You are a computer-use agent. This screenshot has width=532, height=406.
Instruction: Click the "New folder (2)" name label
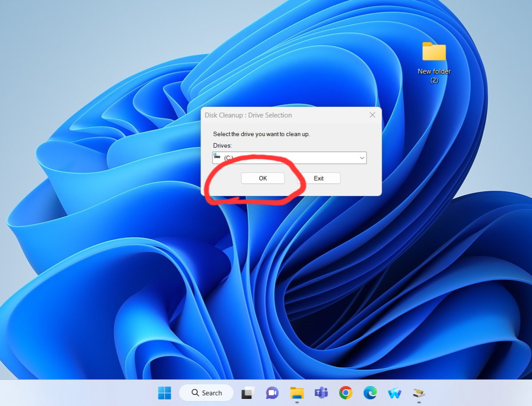(434, 75)
